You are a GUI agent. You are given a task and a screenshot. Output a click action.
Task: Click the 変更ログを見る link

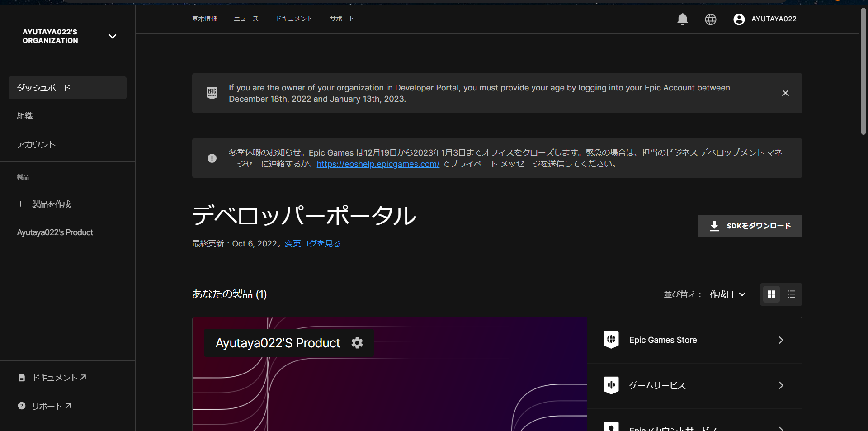(312, 243)
